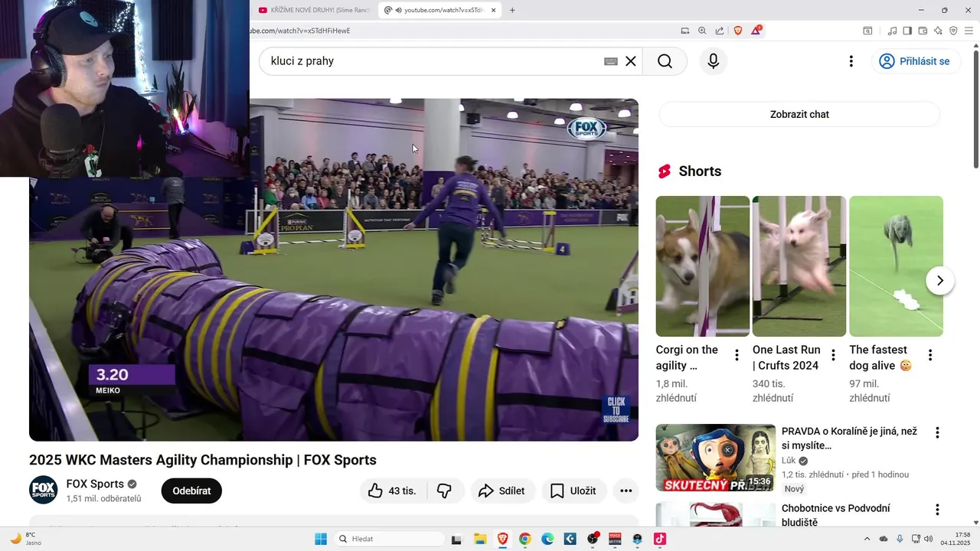Viewport: 980px width, 551px height.
Task: Open the media control music note icon
Action: 892,31
